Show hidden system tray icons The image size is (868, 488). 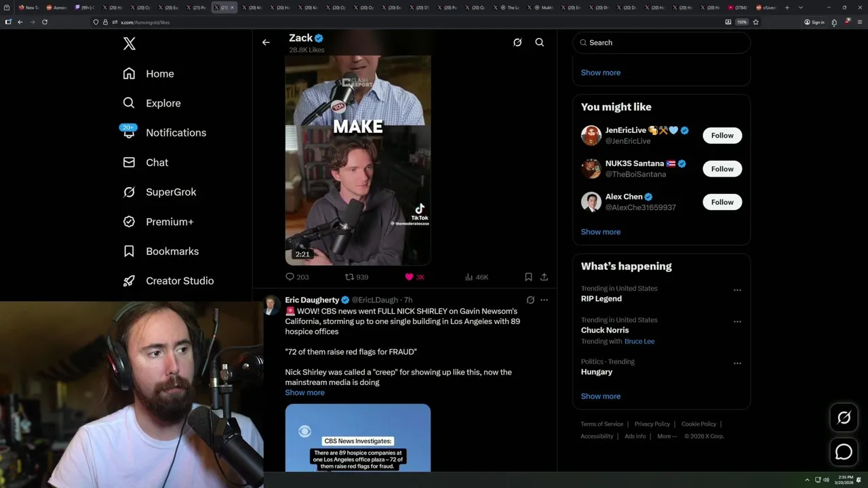pyautogui.click(x=807, y=480)
